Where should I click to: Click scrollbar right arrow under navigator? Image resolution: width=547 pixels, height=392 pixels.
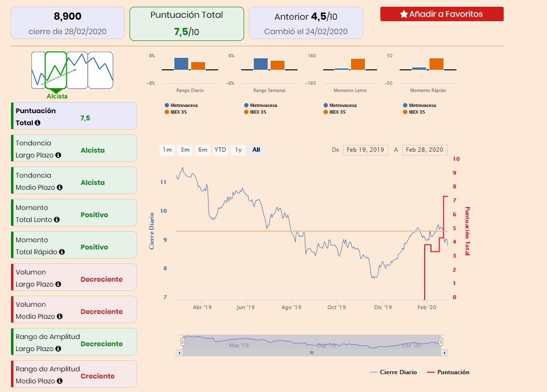coord(444,353)
